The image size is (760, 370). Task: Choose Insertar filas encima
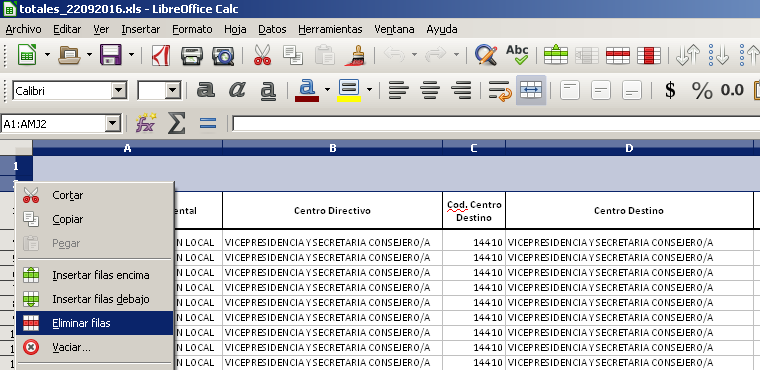pos(95,275)
